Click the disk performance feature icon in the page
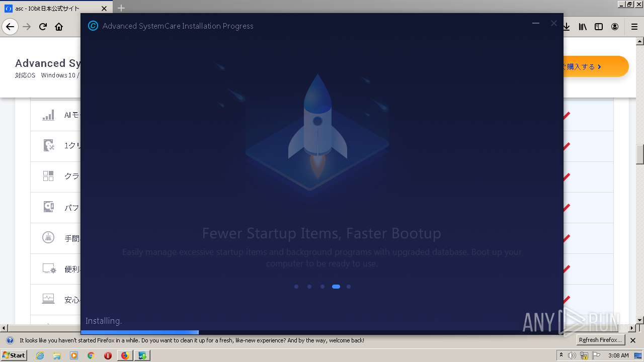The height and width of the screenshot is (362, 644). pyautogui.click(x=48, y=207)
